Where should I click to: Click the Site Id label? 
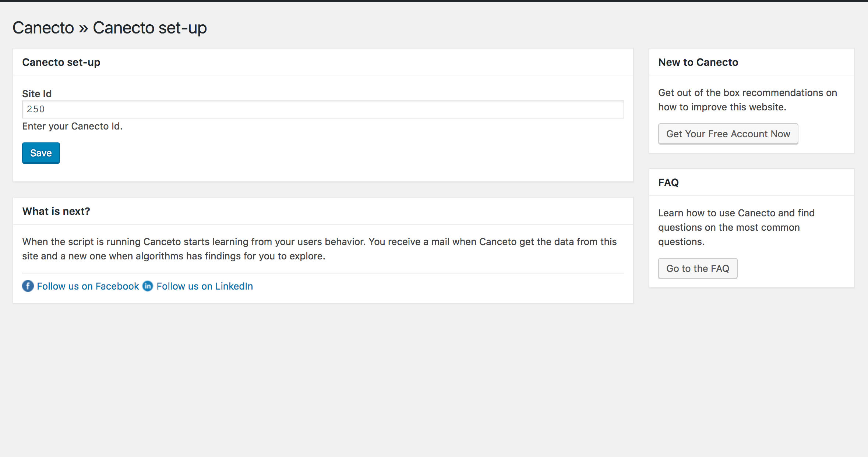[37, 93]
